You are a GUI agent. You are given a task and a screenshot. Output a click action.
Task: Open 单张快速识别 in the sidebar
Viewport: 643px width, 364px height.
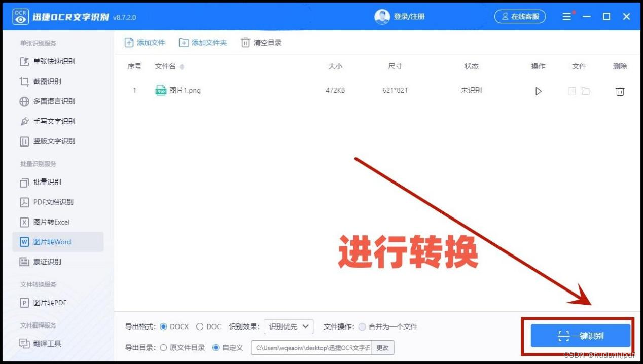(58, 61)
